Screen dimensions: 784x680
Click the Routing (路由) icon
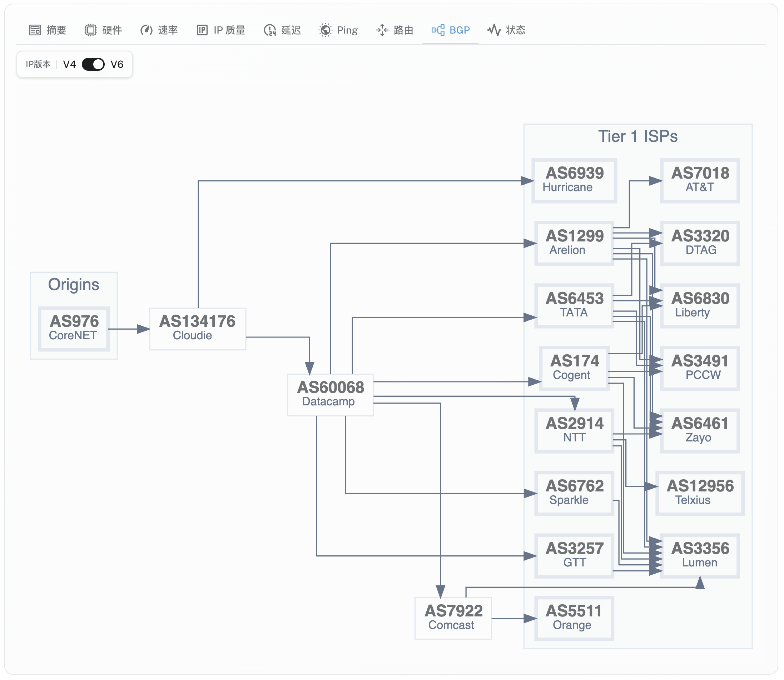click(382, 30)
